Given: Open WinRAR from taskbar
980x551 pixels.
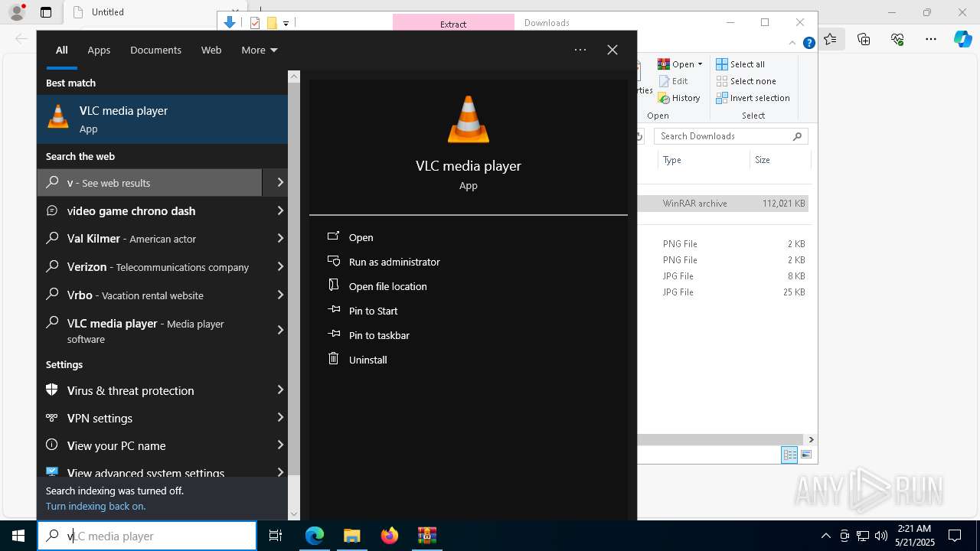Looking at the screenshot, I should 426,536.
